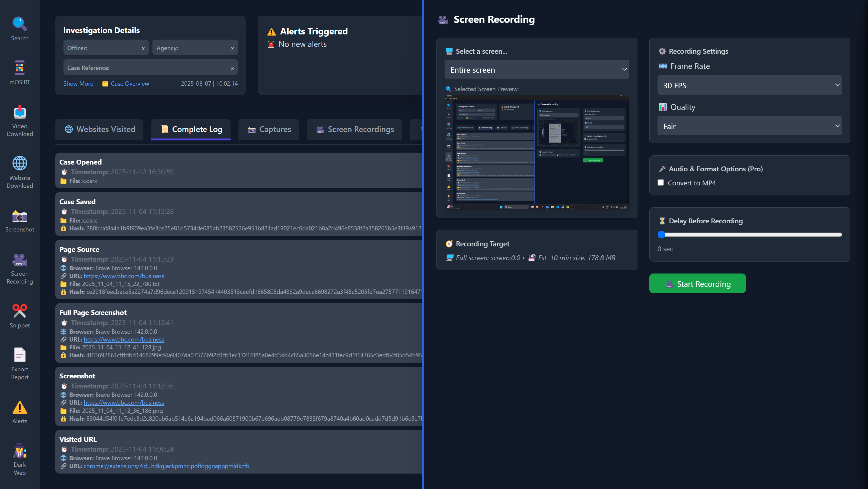The height and width of the screenshot is (489, 868).
Task: Click the Delay Before Recording slider
Action: (x=749, y=235)
